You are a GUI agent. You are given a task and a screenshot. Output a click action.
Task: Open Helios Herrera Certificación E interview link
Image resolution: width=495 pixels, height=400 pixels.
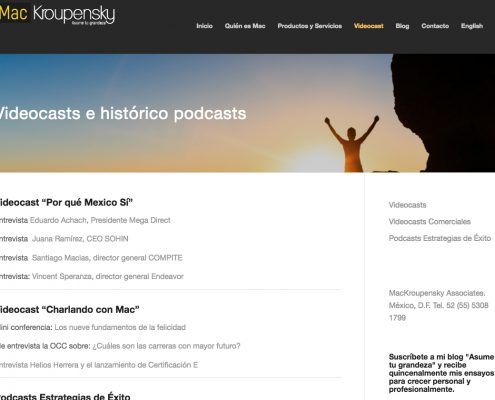click(x=99, y=365)
